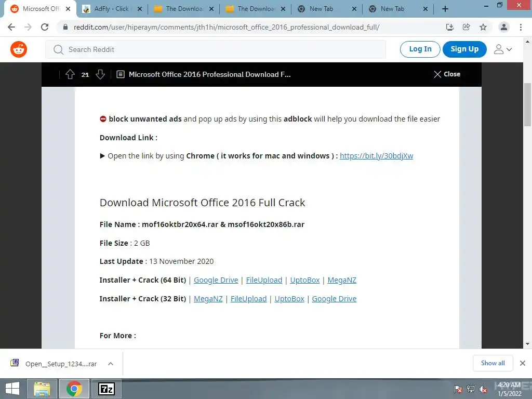Close the post overlay
Image resolution: width=532 pixels, height=399 pixels.
pos(447,74)
